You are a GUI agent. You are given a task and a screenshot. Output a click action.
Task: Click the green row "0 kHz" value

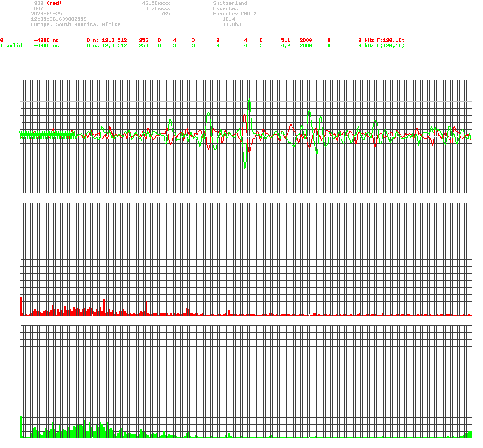click(x=366, y=45)
